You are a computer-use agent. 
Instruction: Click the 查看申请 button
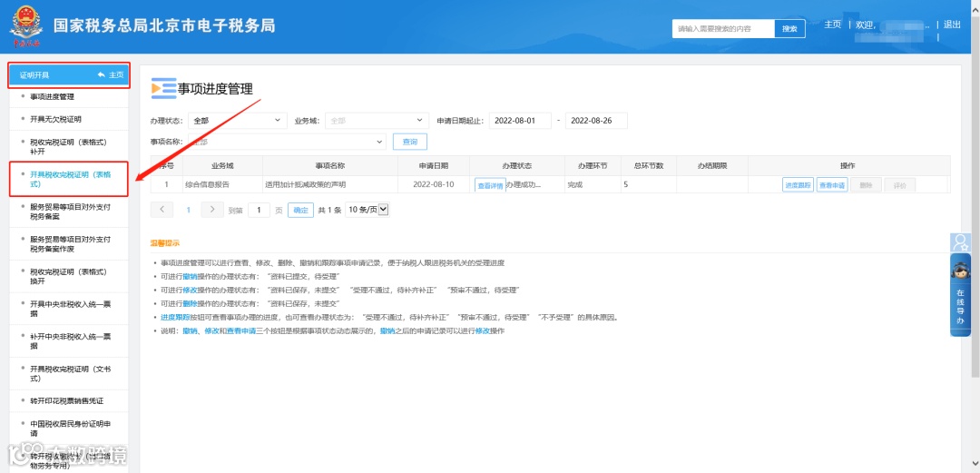coord(832,185)
